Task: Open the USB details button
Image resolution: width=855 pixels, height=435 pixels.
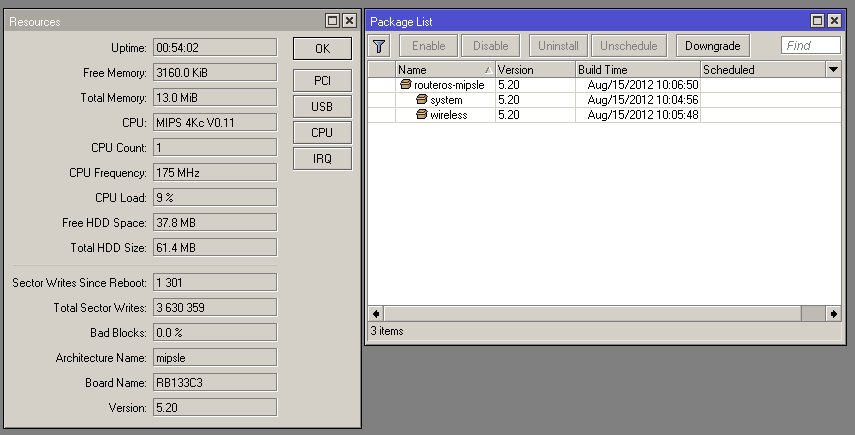Action: [x=322, y=107]
